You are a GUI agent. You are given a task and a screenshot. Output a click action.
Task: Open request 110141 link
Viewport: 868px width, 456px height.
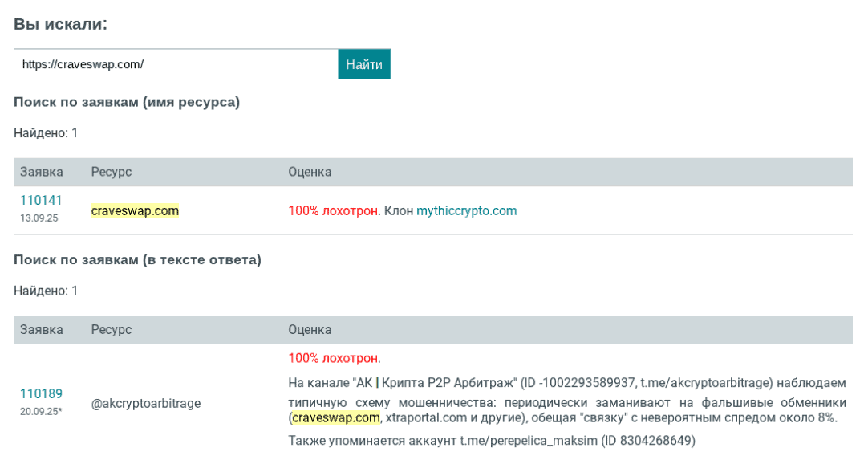coord(41,200)
